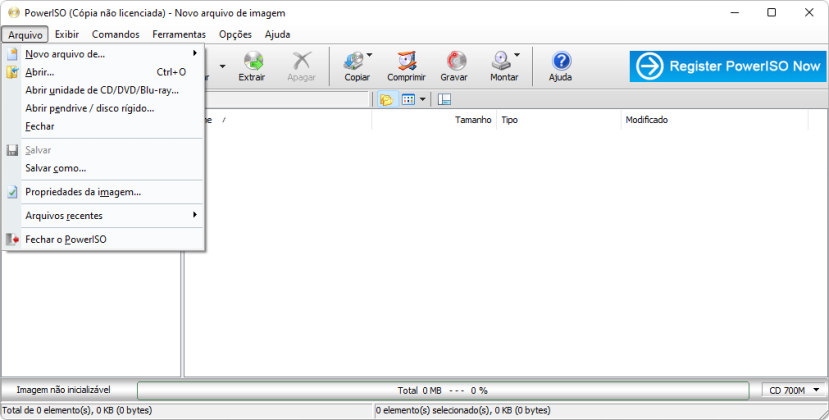Image resolution: width=829 pixels, height=420 pixels.
Task: Click the Gravar disc icon
Action: click(x=455, y=61)
